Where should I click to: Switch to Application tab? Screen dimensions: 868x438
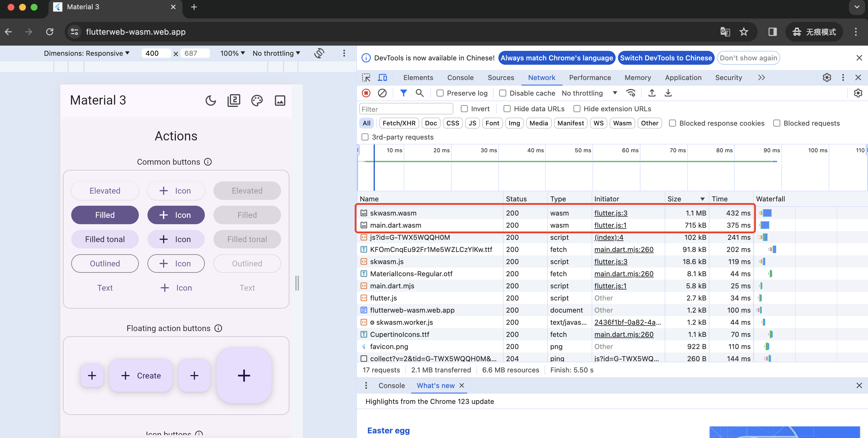point(683,77)
